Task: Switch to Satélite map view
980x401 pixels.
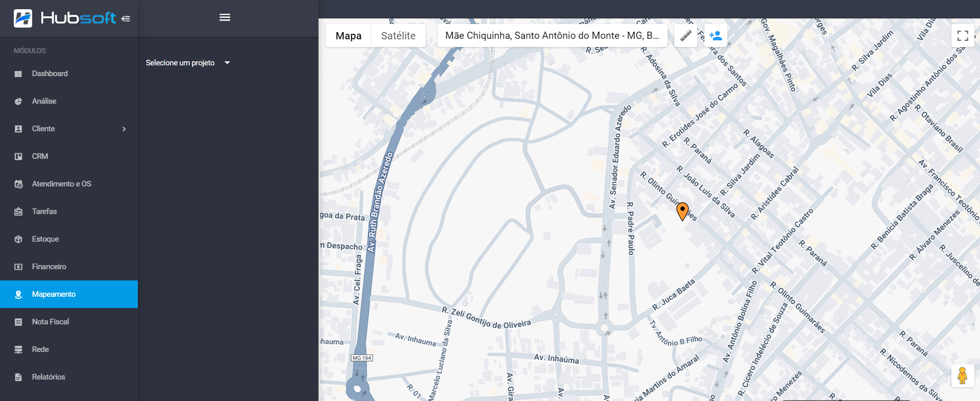Action: click(398, 36)
